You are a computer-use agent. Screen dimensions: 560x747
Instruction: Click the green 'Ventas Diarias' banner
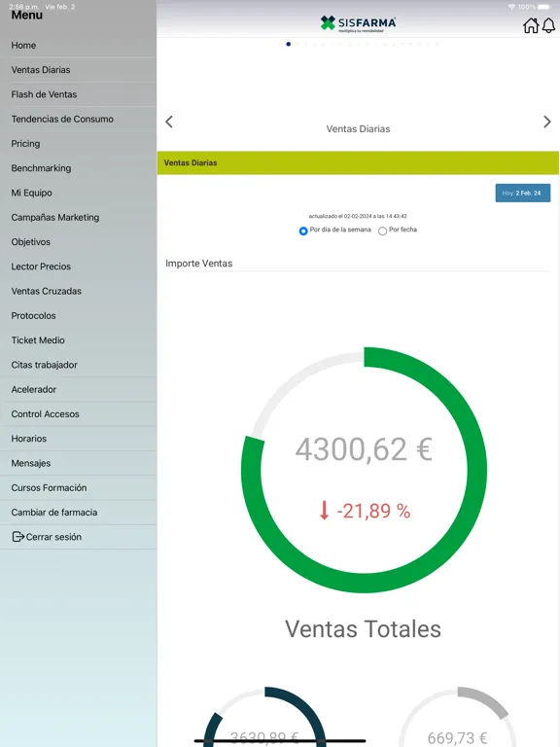coord(358,163)
